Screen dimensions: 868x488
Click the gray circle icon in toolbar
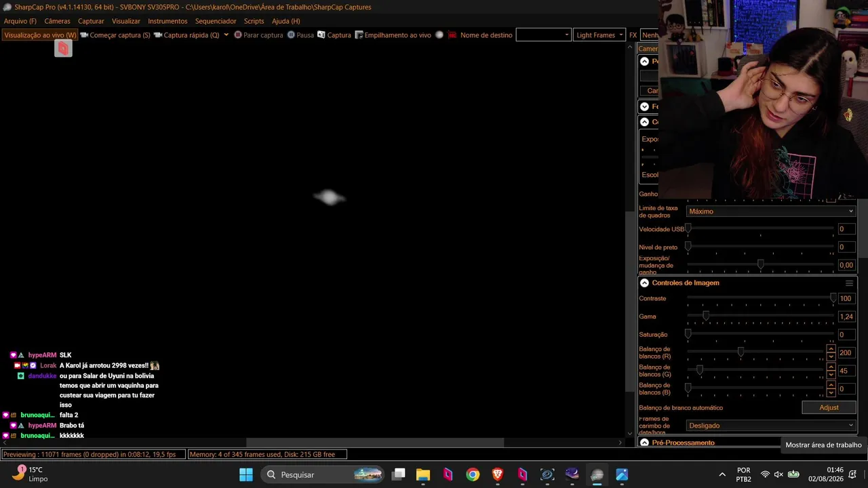coord(439,35)
